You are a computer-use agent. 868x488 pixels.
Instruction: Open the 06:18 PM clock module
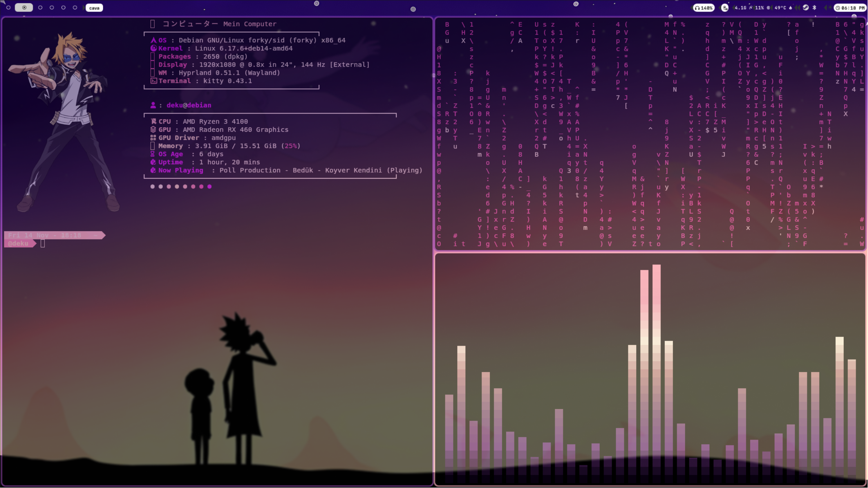click(x=850, y=8)
